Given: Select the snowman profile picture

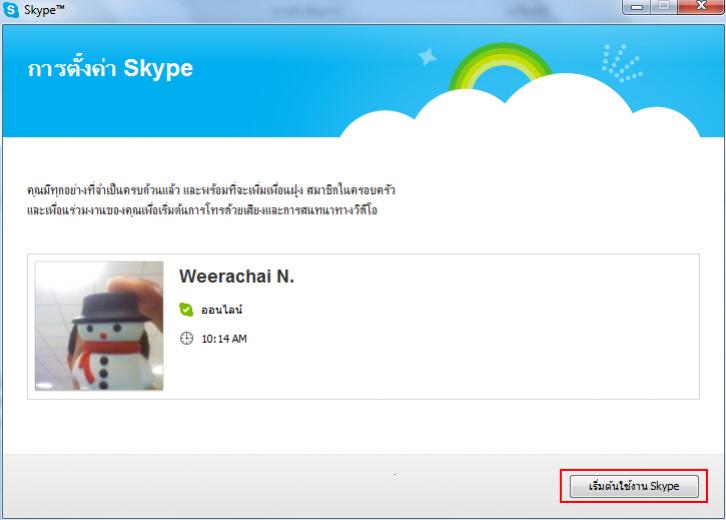Looking at the screenshot, I should pos(99,326).
